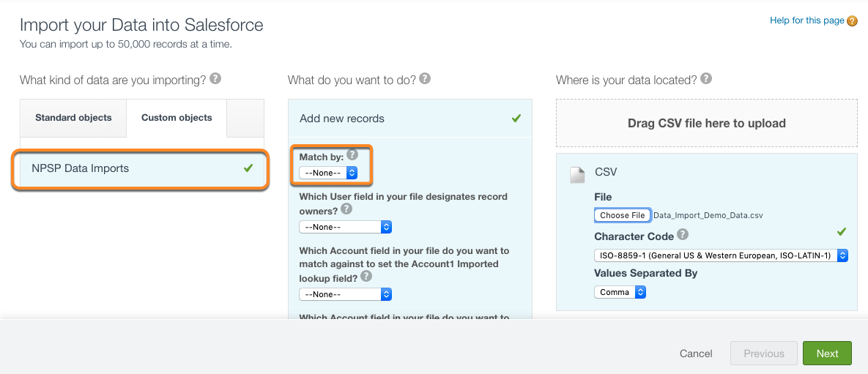Open the Account1 Imported lookup field dropdown

346,294
